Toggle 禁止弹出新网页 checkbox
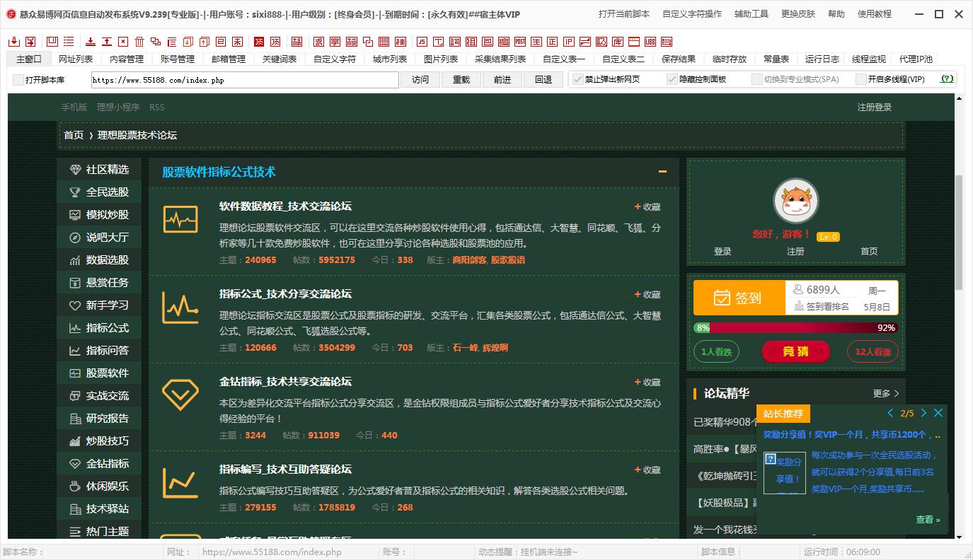 click(578, 79)
